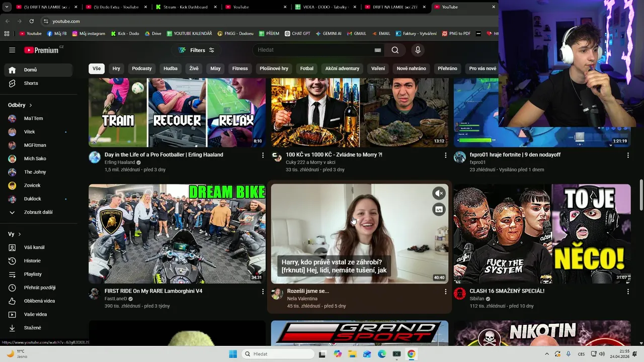Open more options for fxpro01 fortnite stream

(x=628, y=155)
